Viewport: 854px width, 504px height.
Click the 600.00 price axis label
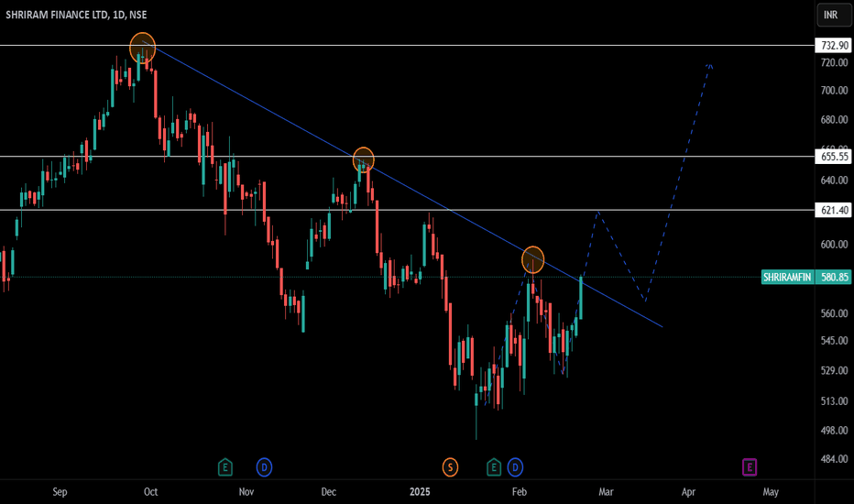tap(835, 245)
